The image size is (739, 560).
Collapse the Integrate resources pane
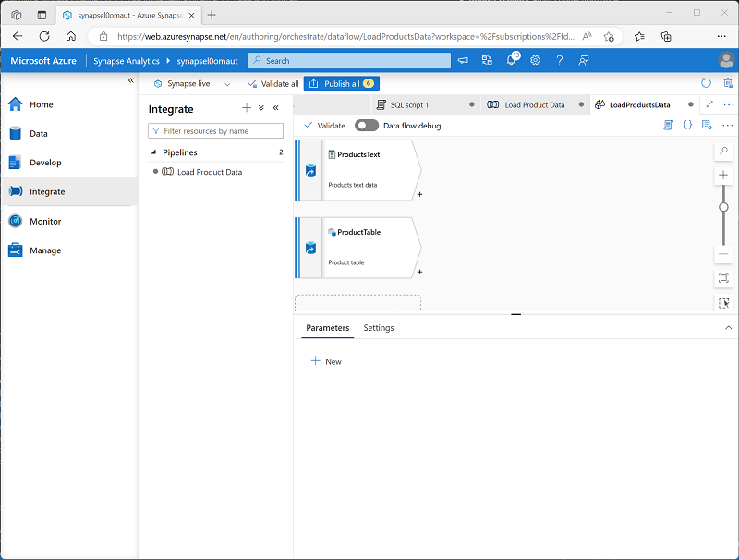tap(275, 108)
